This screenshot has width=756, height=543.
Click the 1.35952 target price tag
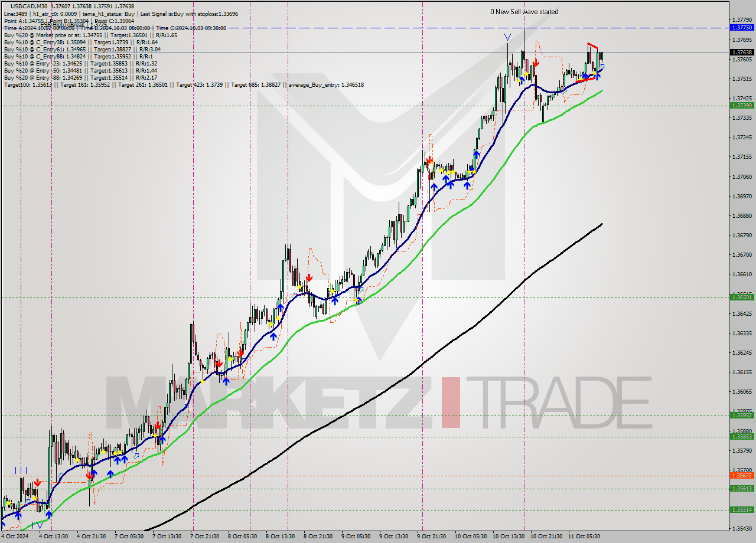click(x=742, y=415)
